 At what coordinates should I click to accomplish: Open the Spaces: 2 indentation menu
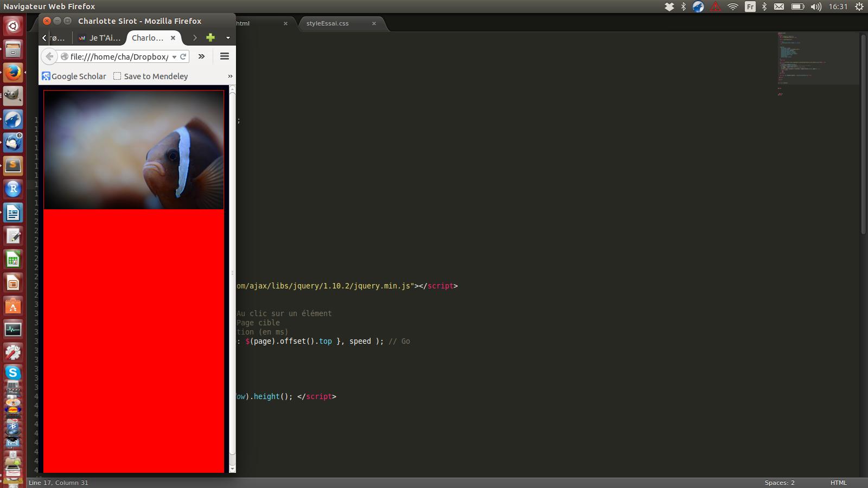[780, 483]
